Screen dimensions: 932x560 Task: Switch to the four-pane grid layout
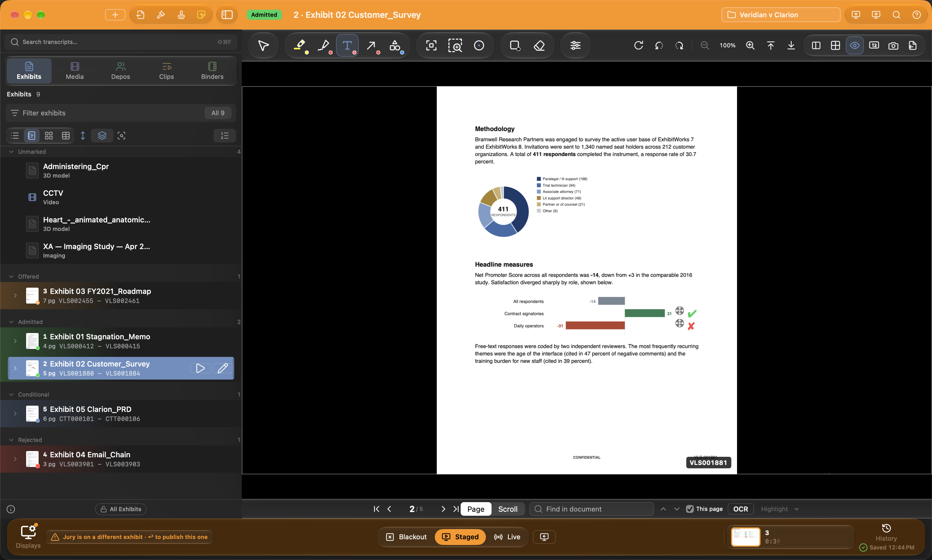pos(835,46)
